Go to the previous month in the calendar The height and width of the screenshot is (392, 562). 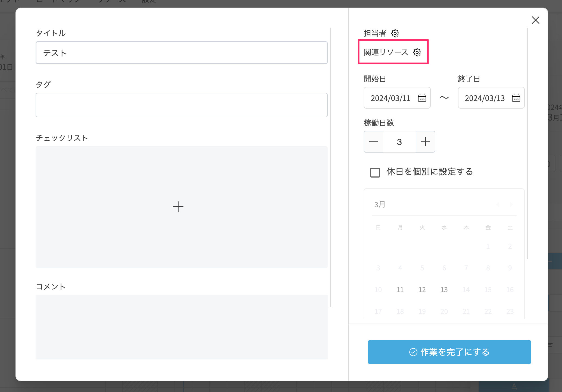tap(498, 204)
